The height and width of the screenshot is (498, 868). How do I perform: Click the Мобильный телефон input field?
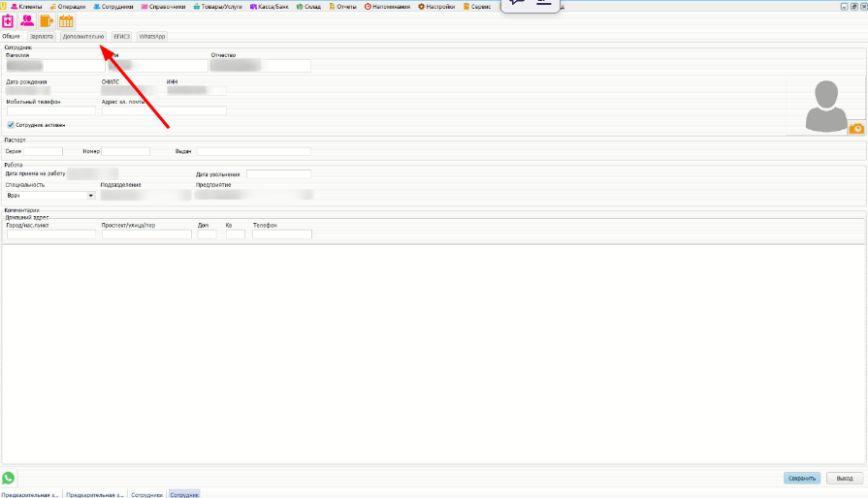click(x=50, y=111)
